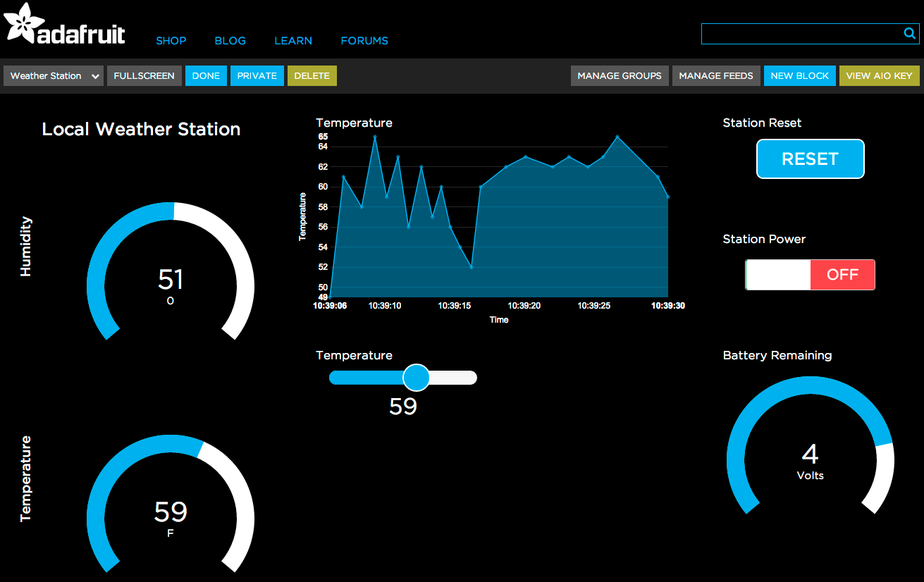Click the 10:39:20 time axis label
Viewport: 924px width, 582px height.
point(524,306)
